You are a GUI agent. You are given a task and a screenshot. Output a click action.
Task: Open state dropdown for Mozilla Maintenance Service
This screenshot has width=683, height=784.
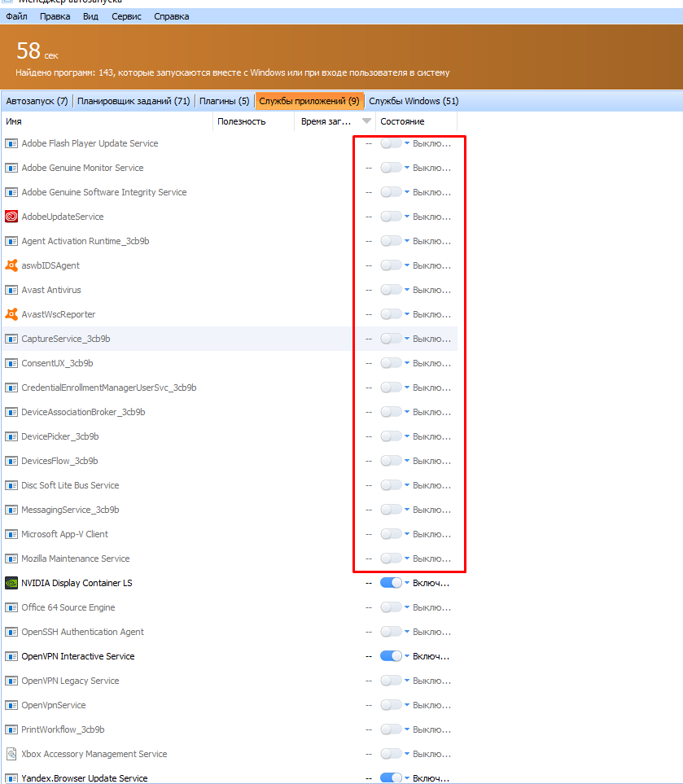[x=407, y=558]
